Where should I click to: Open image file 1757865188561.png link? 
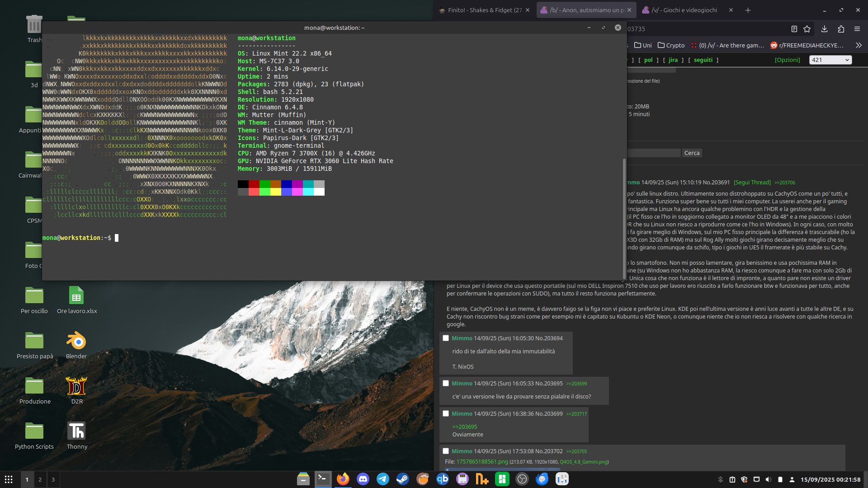(x=482, y=462)
